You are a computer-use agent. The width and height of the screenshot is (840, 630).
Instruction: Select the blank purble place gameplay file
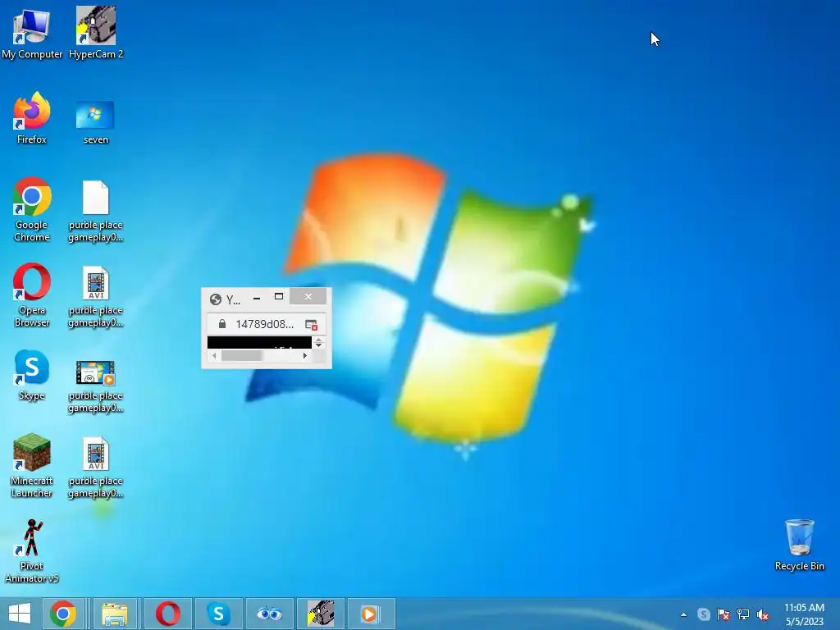95,211
